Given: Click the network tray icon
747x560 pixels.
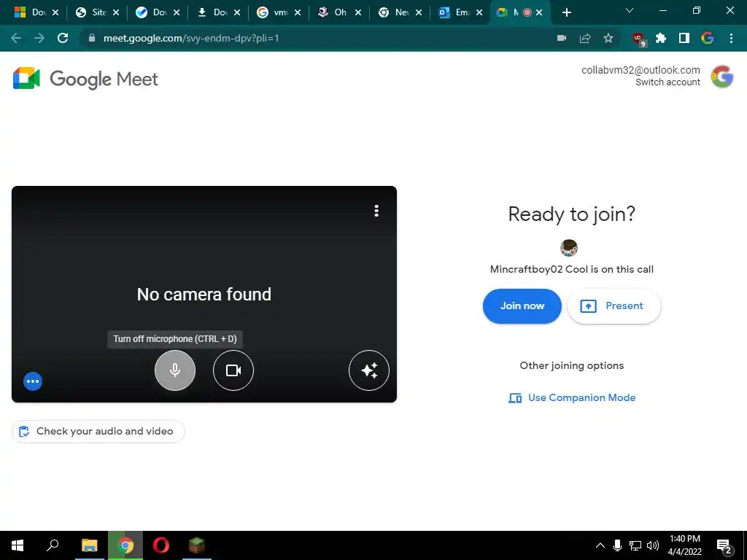Looking at the screenshot, I should (635, 545).
